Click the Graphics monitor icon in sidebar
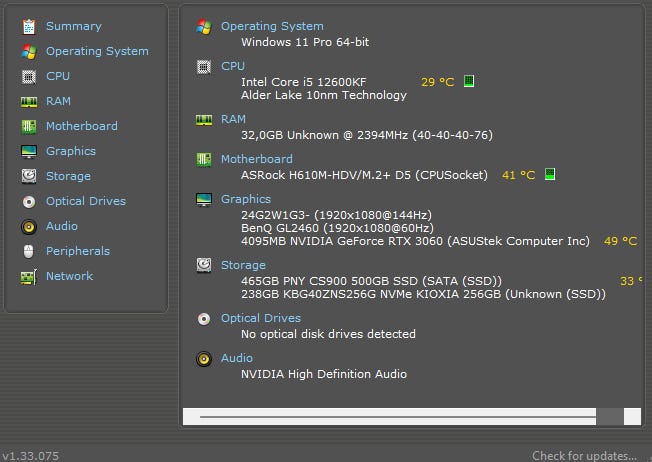Image resolution: width=652 pixels, height=462 pixels. 29,151
